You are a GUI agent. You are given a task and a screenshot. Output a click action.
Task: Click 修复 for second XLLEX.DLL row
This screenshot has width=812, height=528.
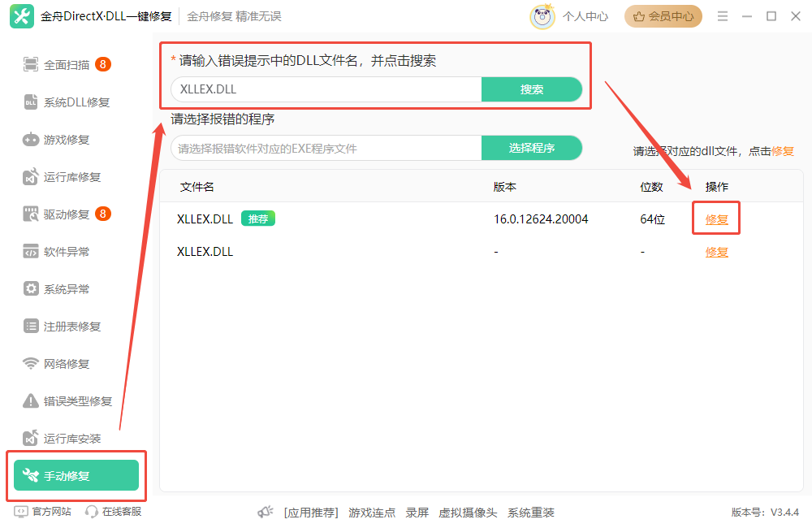[717, 252]
